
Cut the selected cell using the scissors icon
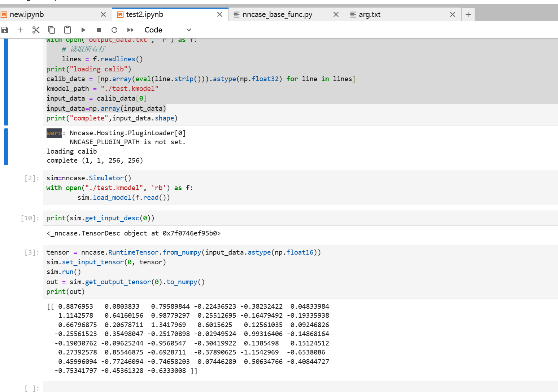click(x=36, y=30)
